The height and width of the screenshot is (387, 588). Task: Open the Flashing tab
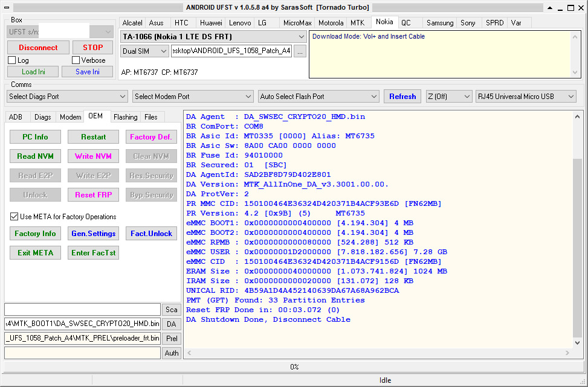[125, 117]
